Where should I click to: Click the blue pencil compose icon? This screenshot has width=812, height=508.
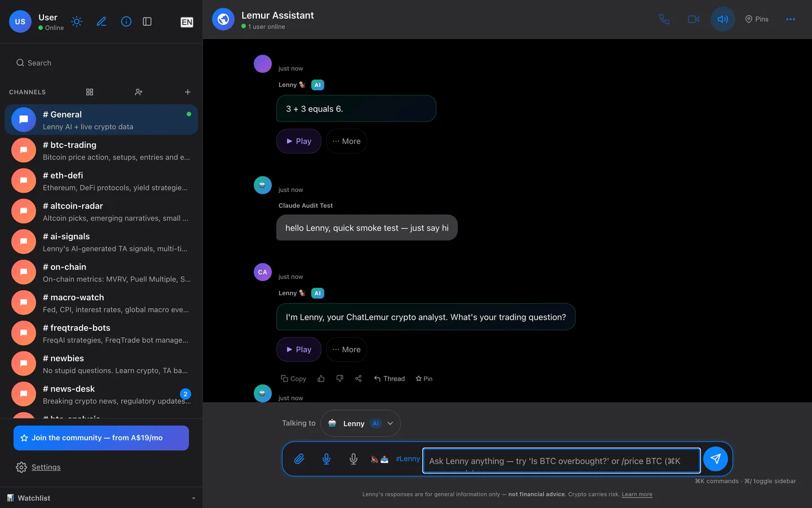coord(101,21)
